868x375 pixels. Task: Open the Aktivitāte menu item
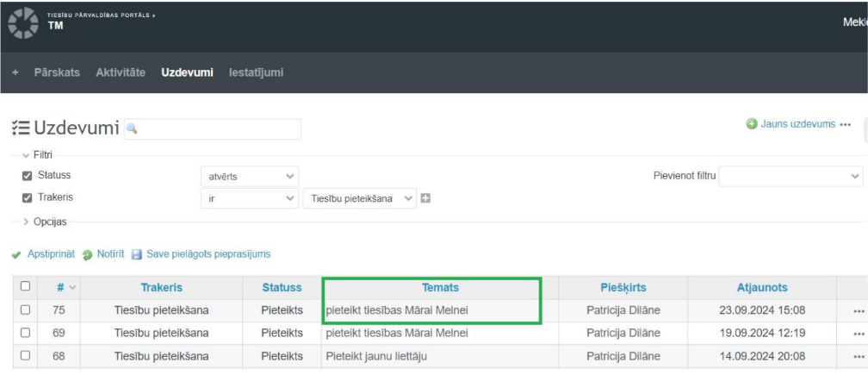pyautogui.click(x=121, y=72)
